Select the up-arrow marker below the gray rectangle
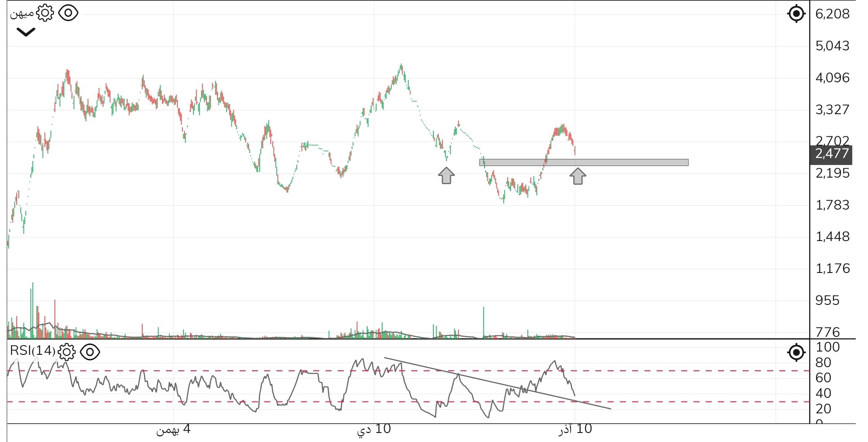Screen dimensions: 868x442 (578, 176)
